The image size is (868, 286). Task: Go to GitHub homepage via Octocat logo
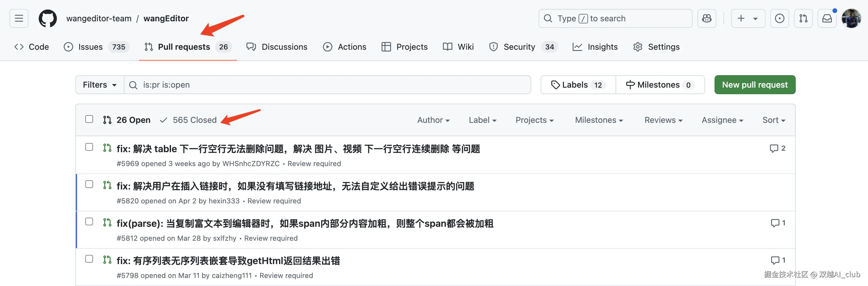click(x=48, y=18)
